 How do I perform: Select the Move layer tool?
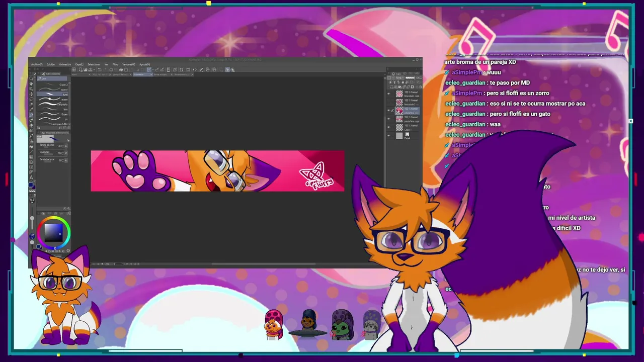pos(31,94)
